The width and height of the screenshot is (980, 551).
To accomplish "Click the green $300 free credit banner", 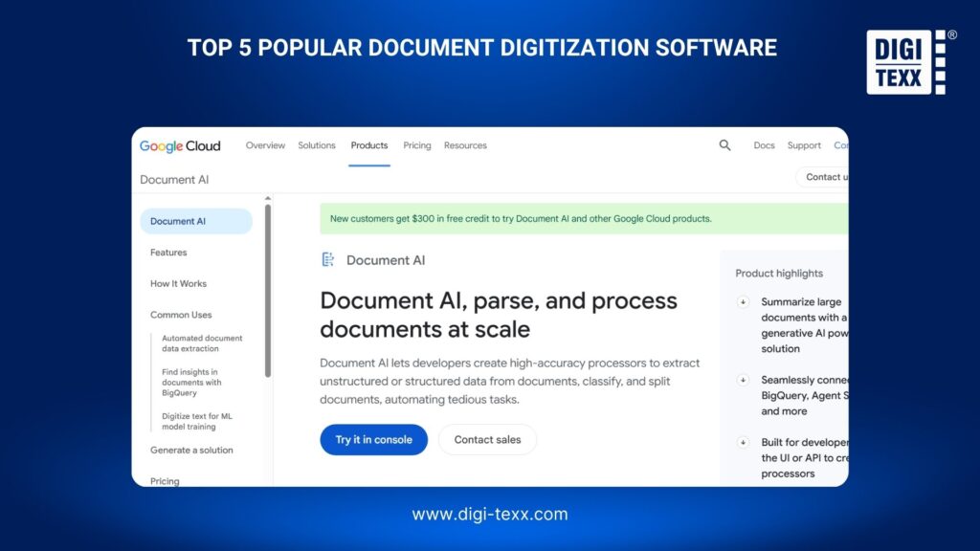I will pos(584,219).
